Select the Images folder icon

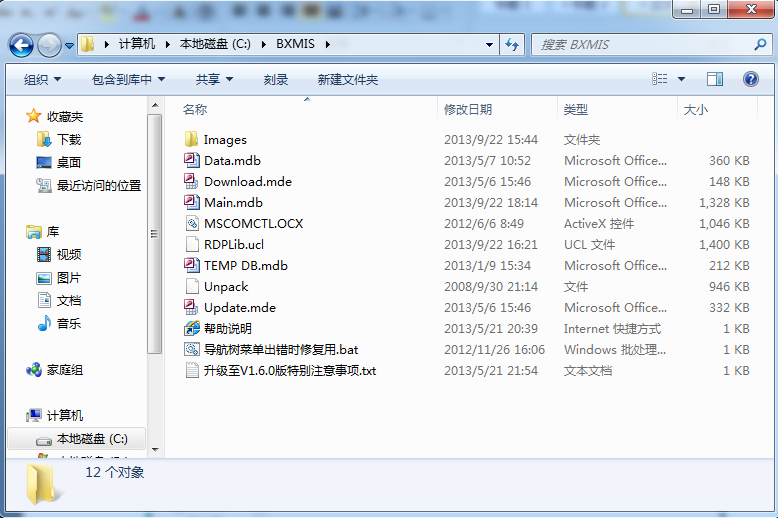tap(192, 139)
